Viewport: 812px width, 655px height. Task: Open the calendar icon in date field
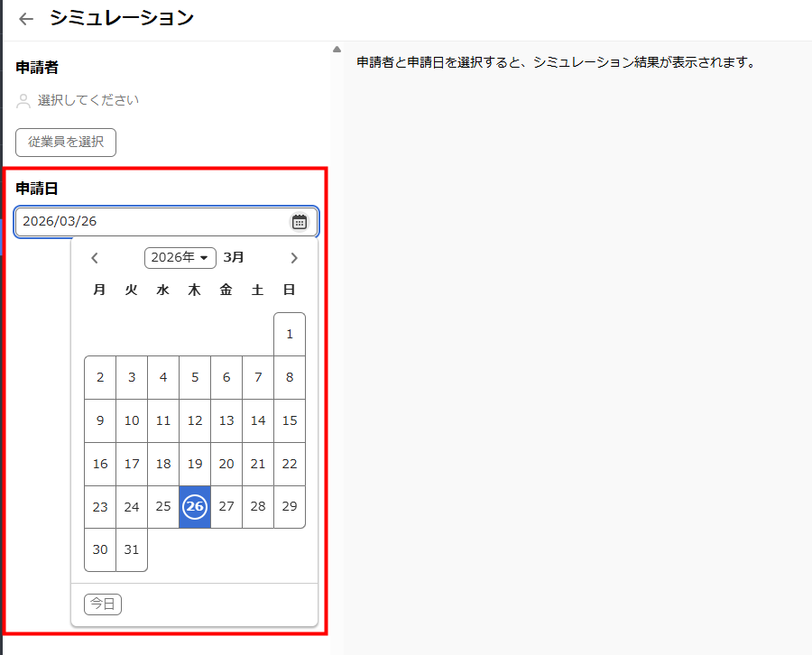tap(300, 222)
